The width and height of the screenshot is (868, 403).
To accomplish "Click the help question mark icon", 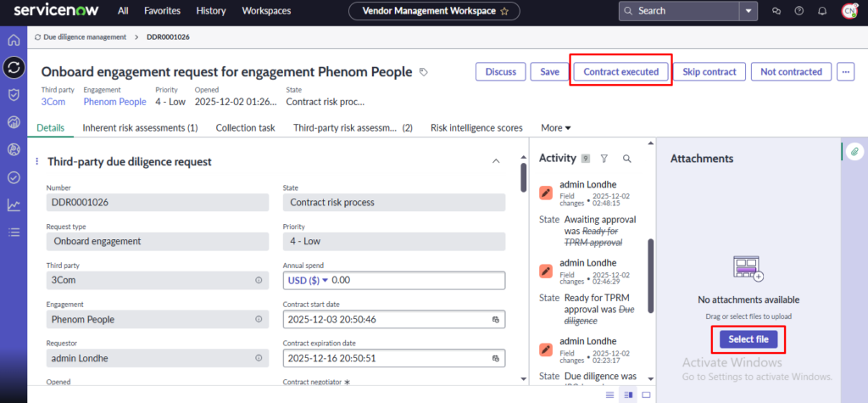I will click(798, 11).
